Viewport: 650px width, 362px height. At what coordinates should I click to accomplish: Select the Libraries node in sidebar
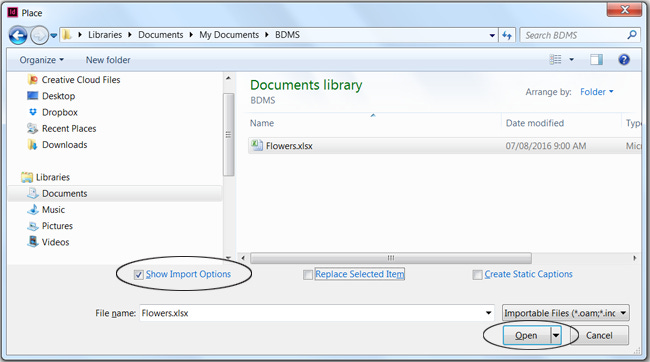[x=45, y=177]
